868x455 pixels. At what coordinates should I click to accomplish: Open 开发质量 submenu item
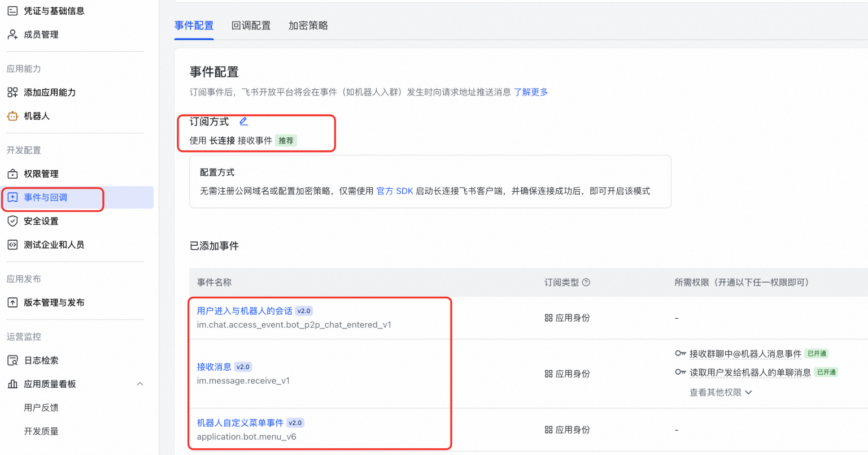(41, 431)
